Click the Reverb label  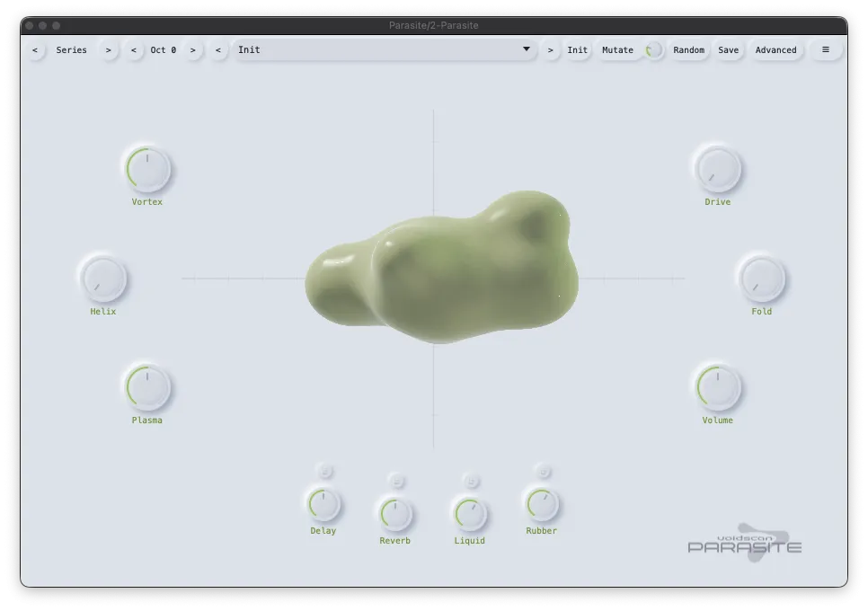[x=395, y=541]
